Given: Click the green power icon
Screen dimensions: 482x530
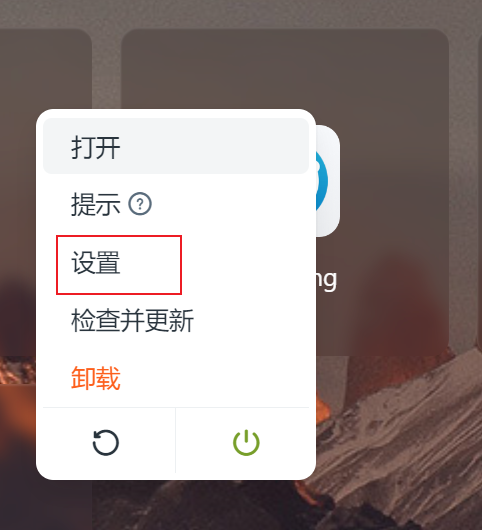Looking at the screenshot, I should 246,442.
